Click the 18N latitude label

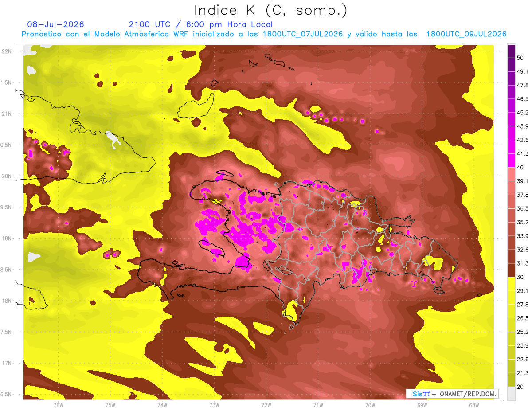coord(7,301)
